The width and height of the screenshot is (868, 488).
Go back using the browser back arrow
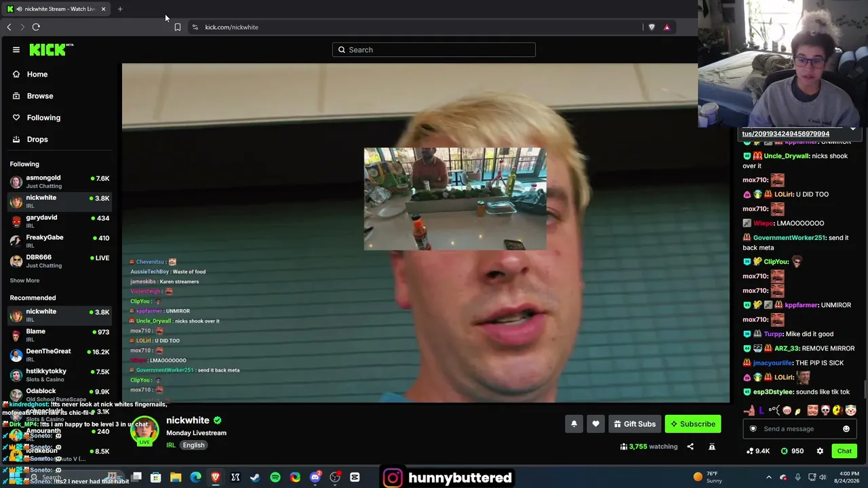[x=9, y=27]
